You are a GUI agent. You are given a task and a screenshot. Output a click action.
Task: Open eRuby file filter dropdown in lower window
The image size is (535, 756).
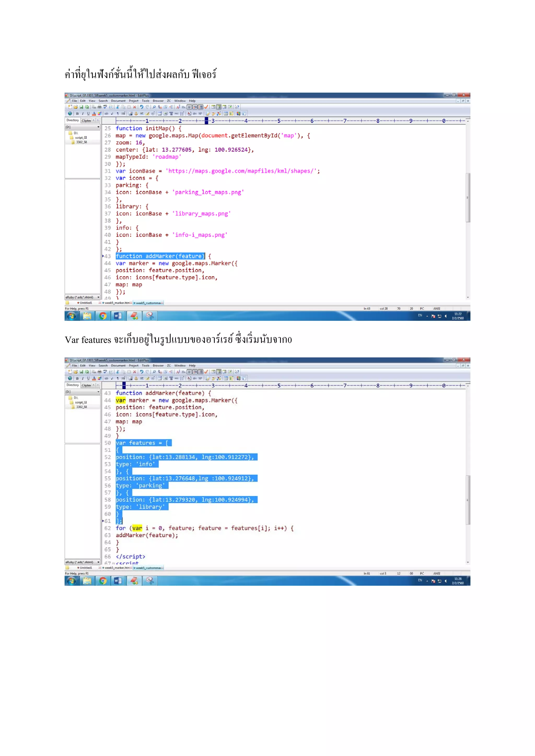coord(98,562)
